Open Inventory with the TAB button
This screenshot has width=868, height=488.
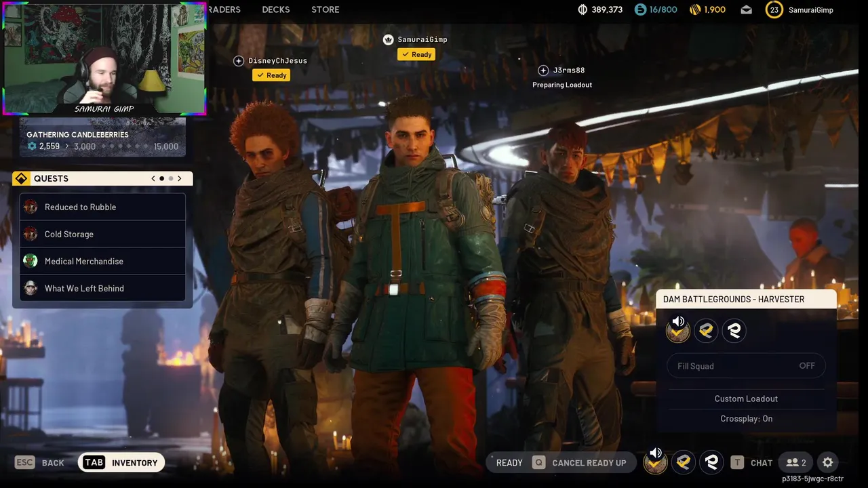coord(121,462)
